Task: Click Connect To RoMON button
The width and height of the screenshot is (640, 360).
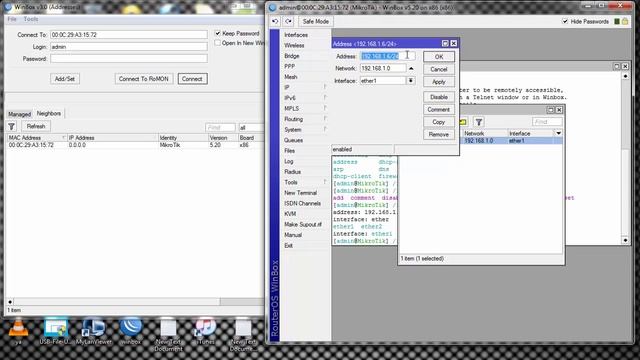Action: coord(144,79)
